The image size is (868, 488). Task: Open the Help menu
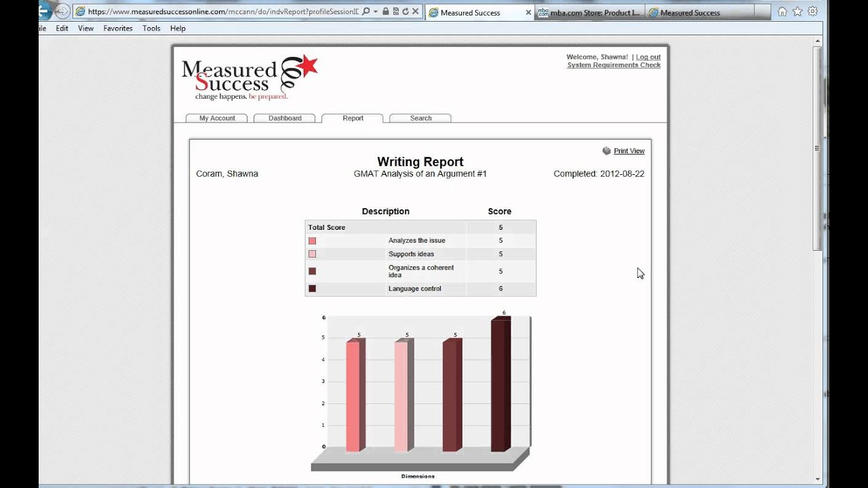coord(178,28)
